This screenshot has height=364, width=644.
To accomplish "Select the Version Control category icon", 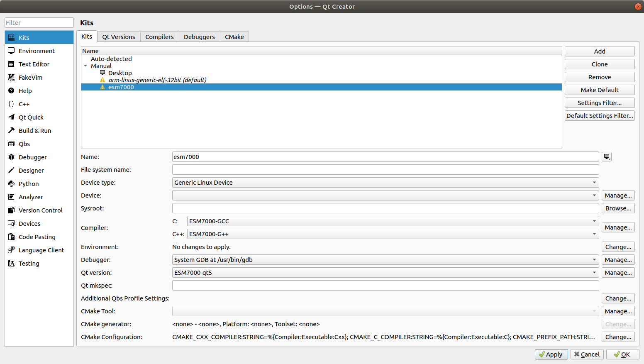I will [x=11, y=210].
